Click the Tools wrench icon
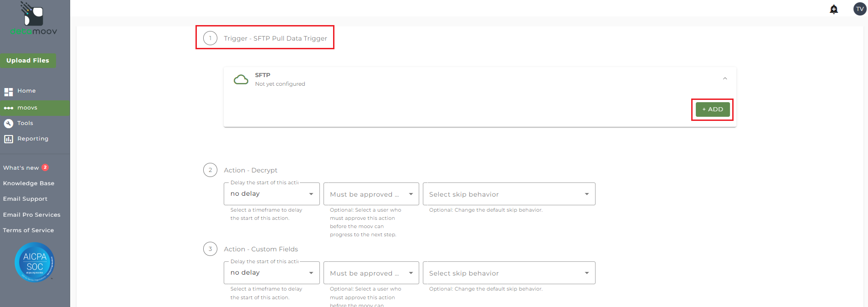 [x=9, y=124]
